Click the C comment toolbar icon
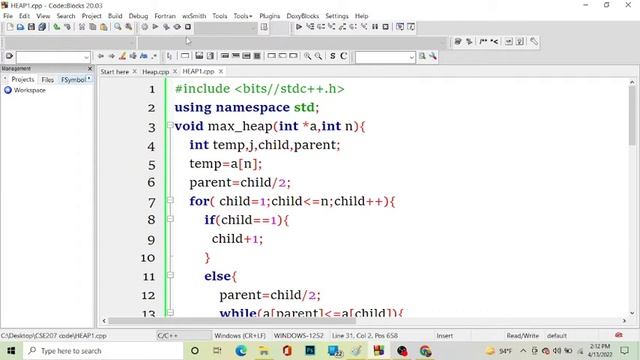 344,56
